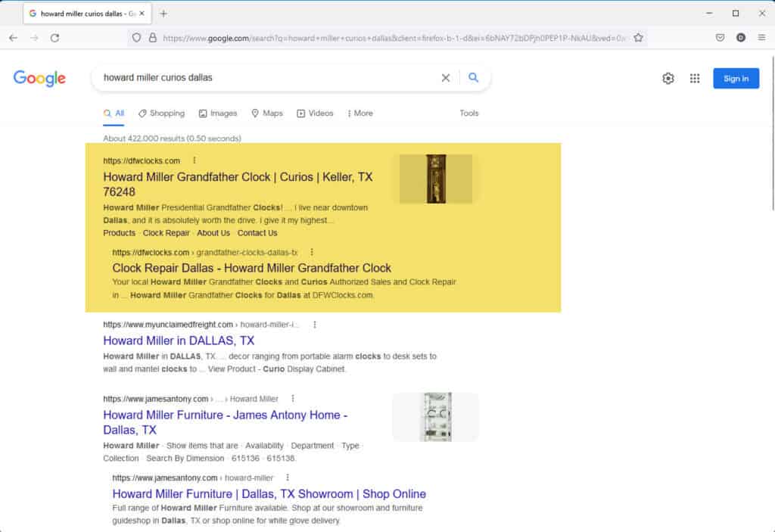The height and width of the screenshot is (532, 775).
Task: Open the Contact Us sitelink
Action: click(x=257, y=233)
